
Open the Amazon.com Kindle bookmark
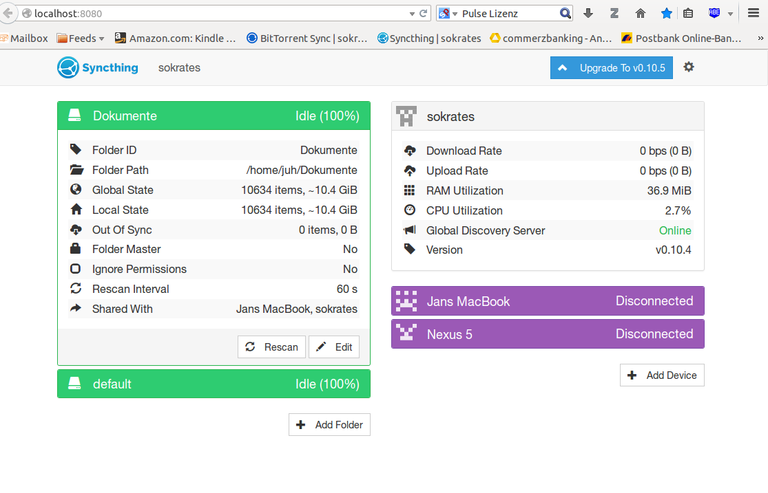[175, 38]
